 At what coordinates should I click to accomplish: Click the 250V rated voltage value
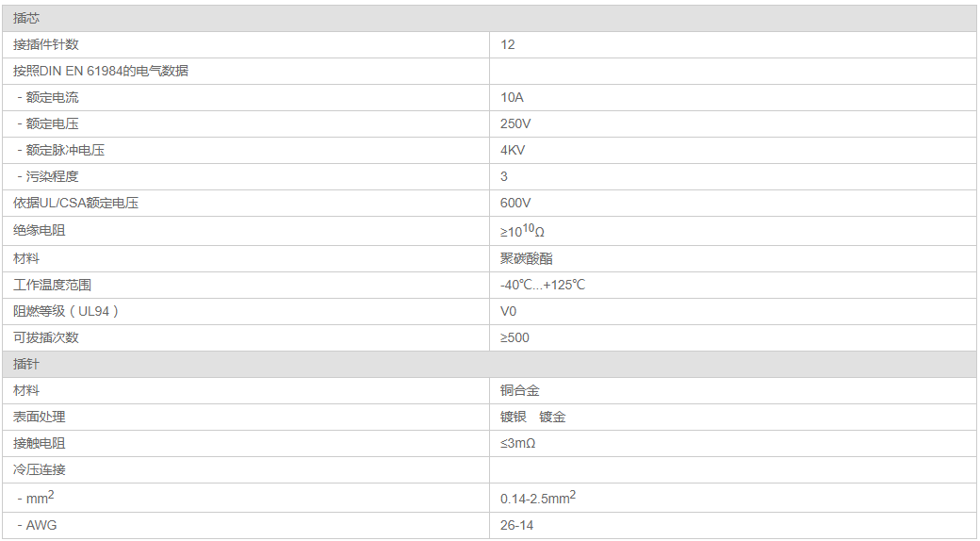pos(515,123)
